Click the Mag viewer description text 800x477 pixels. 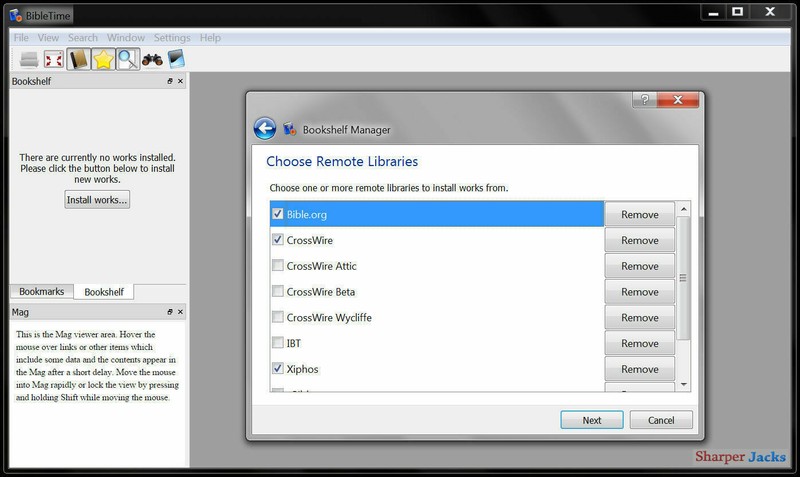pyautogui.click(x=97, y=366)
